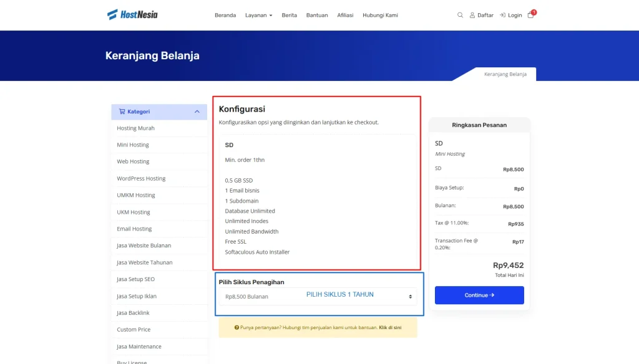Select the Email Hosting category

[133, 229]
